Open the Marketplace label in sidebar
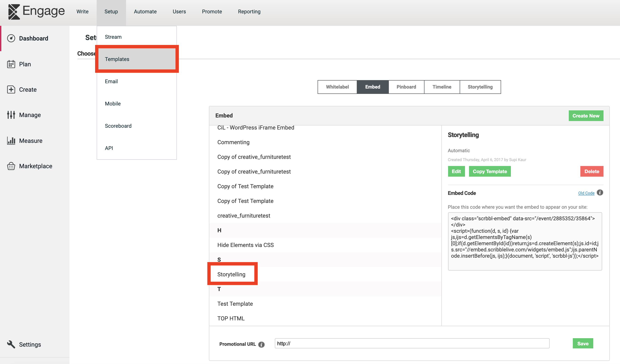The image size is (620, 364). click(x=36, y=166)
